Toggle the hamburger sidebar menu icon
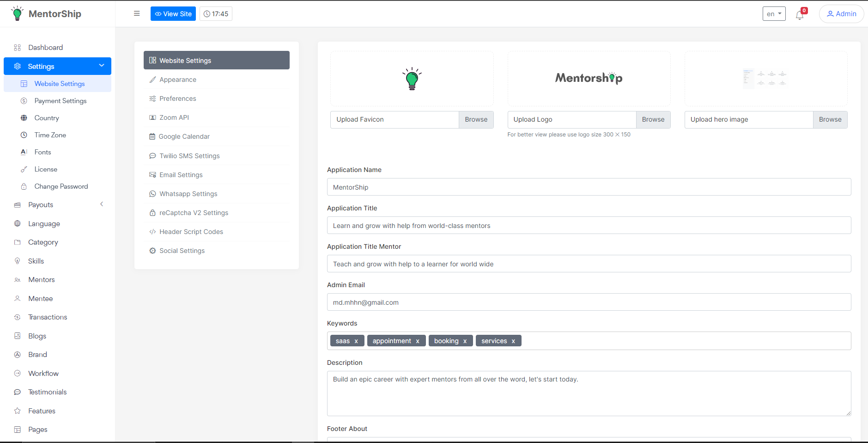 tap(137, 13)
